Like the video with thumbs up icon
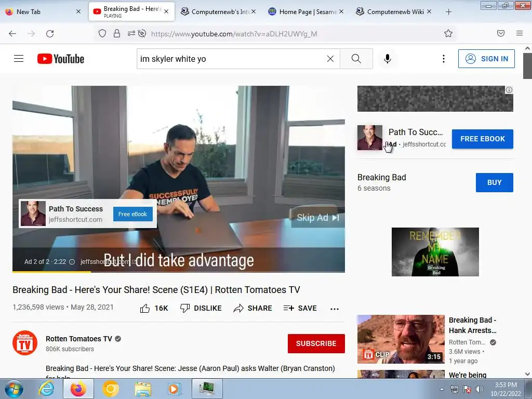The height and width of the screenshot is (399, 532). (145, 308)
